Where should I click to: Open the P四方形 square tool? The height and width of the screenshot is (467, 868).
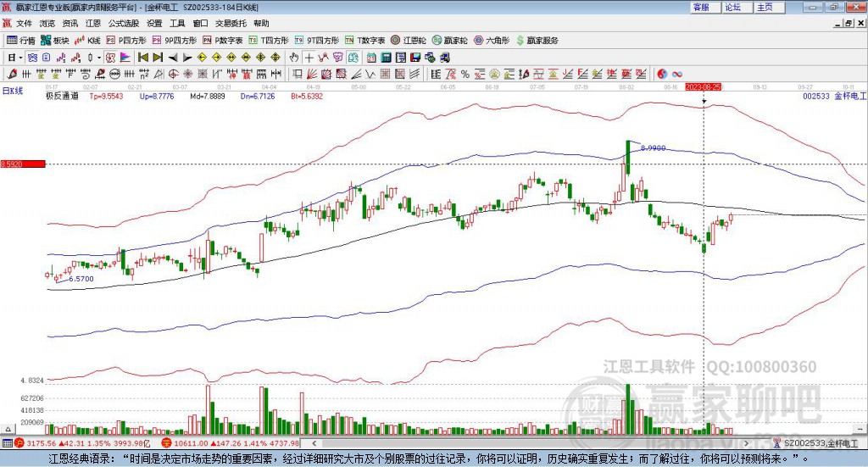click(x=126, y=41)
